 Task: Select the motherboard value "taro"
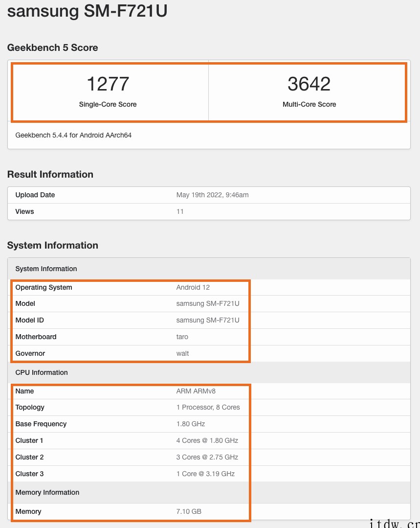point(182,337)
